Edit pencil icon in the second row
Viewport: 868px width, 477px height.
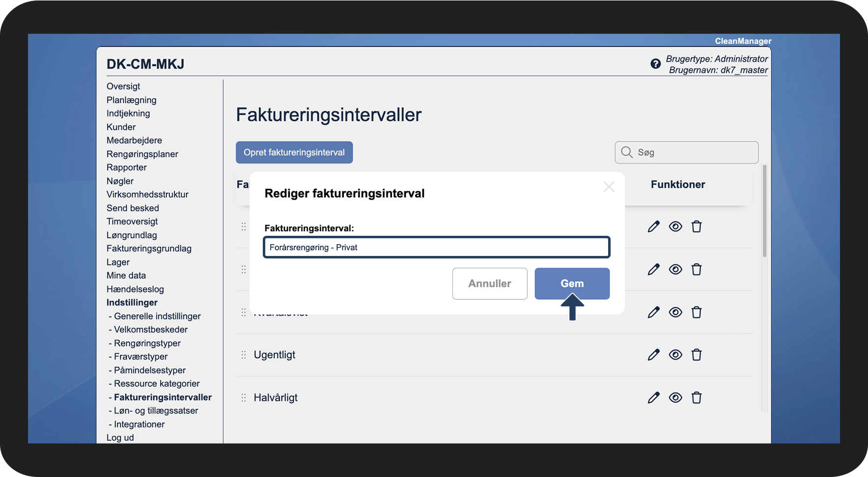(654, 269)
